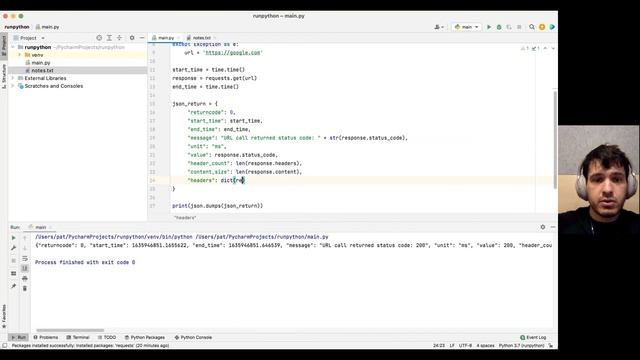This screenshot has width=640, height=360.
Task: Go to next highlighted error arrow
Action: coord(553,49)
